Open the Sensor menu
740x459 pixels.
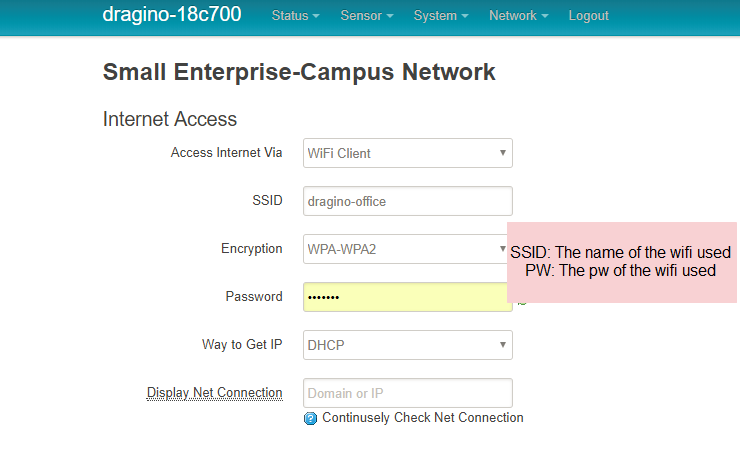367,16
